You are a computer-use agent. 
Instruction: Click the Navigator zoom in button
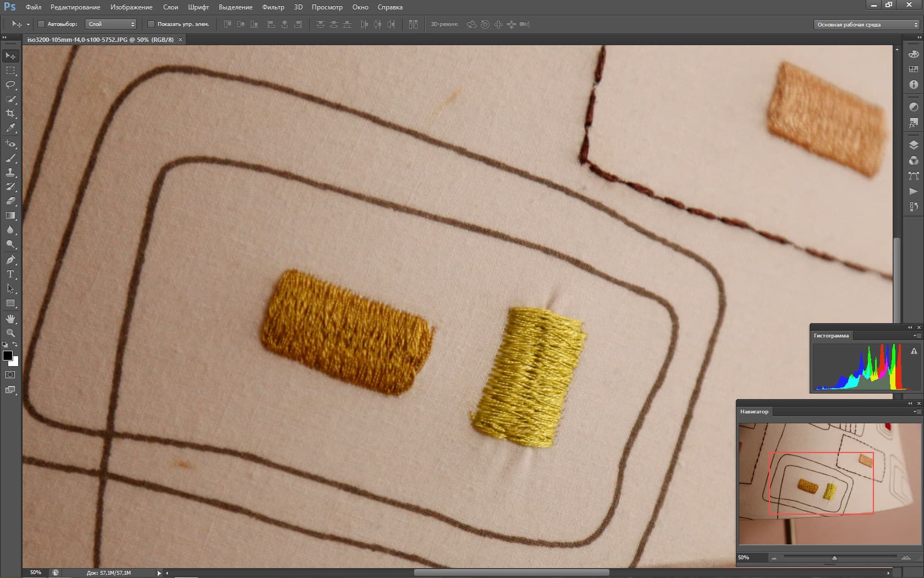(x=905, y=558)
